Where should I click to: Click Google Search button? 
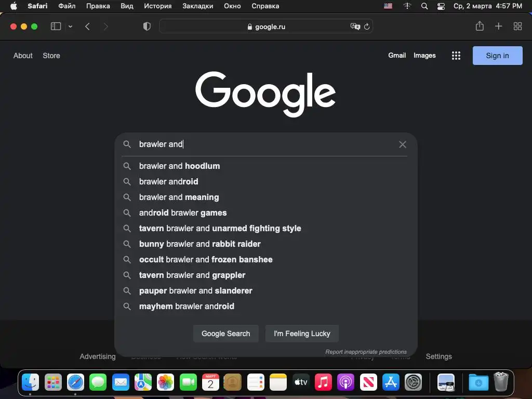pyautogui.click(x=225, y=334)
